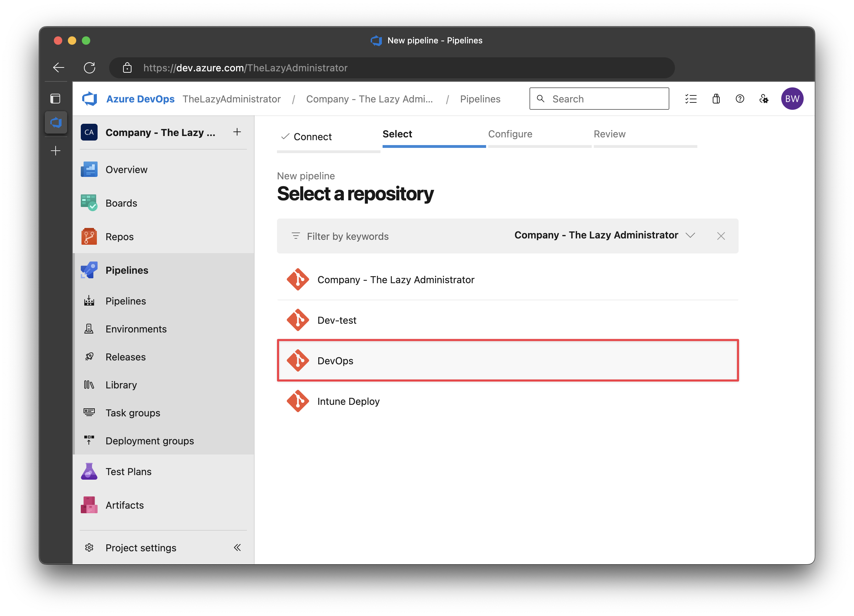Select the Pipelines section header
854x616 pixels.
click(163, 270)
